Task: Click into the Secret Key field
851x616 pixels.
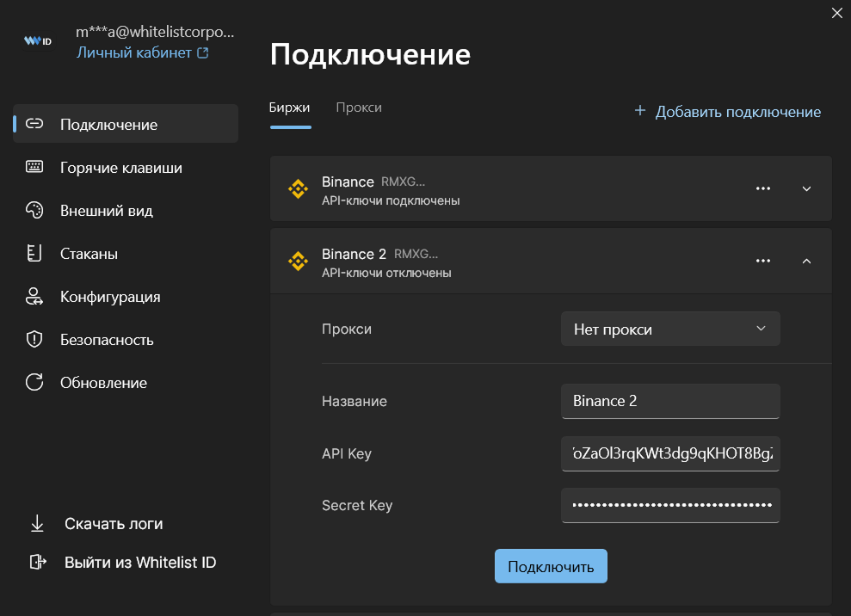Action: pos(670,505)
